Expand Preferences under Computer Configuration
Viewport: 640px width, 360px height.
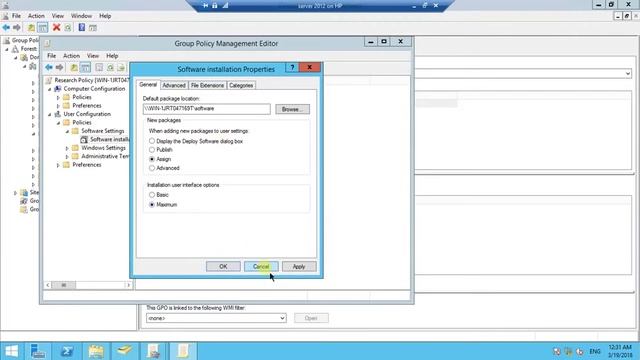[x=58, y=106]
